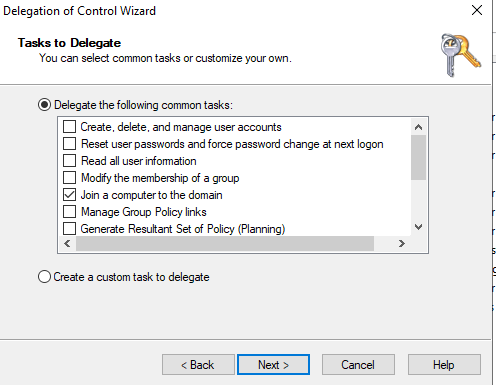Close the Delegation of Control Wizard
The height and width of the screenshot is (385, 496).
(x=477, y=10)
